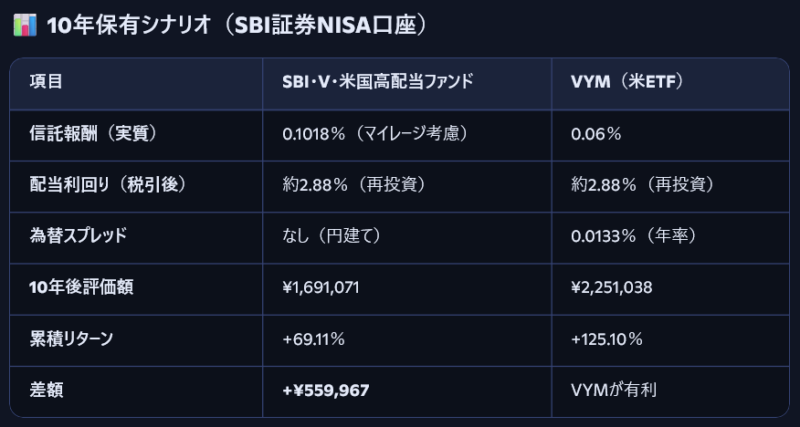Select the 項目 column header

(46, 82)
